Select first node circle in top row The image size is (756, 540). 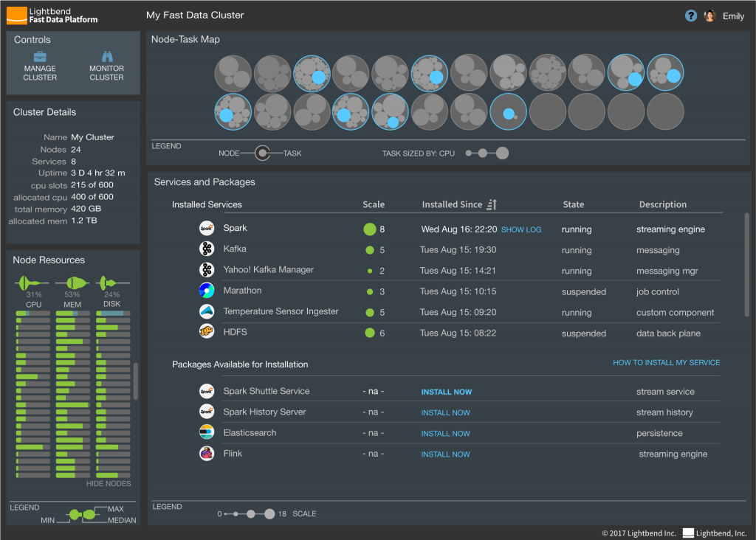[233, 73]
